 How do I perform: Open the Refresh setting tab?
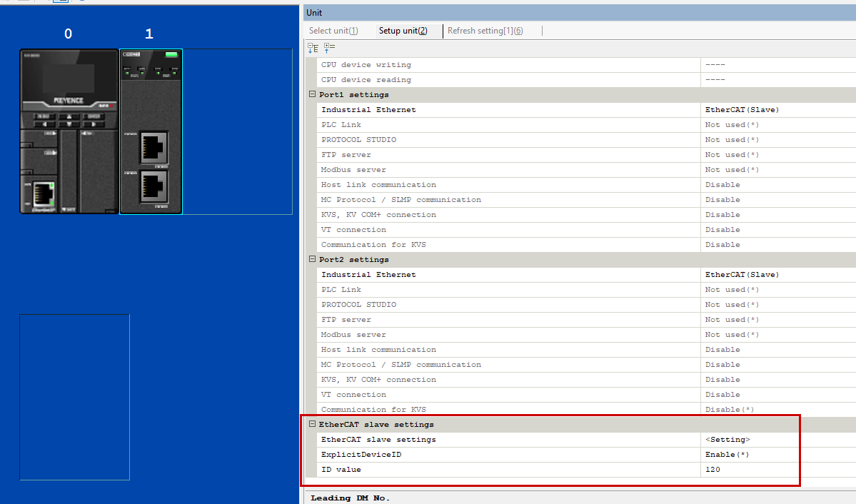coord(485,31)
